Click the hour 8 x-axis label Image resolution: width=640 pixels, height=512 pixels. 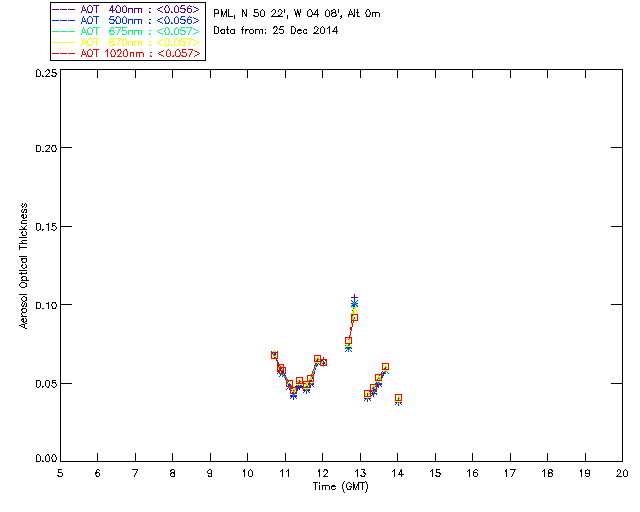(x=173, y=473)
